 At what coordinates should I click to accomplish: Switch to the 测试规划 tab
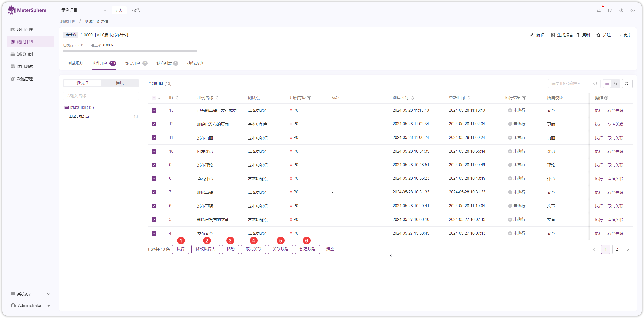click(x=75, y=63)
